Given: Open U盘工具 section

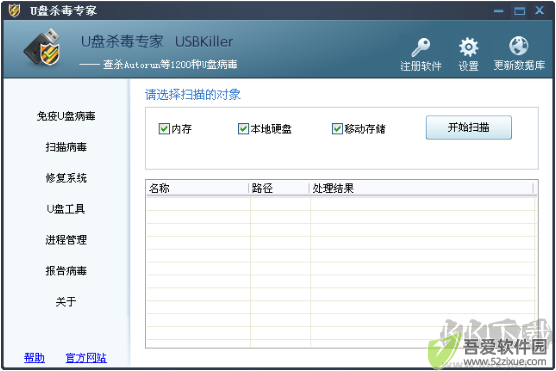Looking at the screenshot, I should point(66,209).
